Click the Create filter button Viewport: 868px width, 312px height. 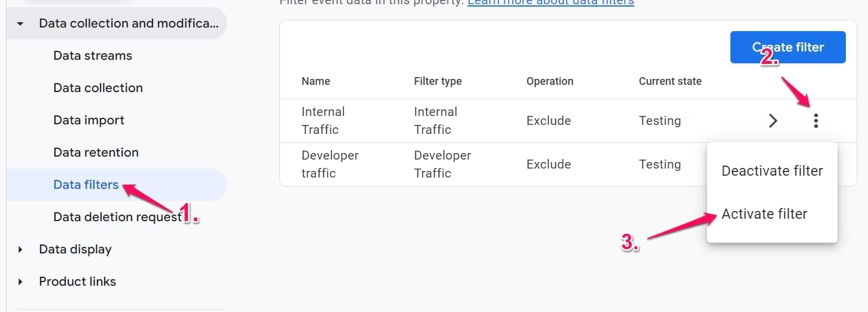click(x=787, y=47)
